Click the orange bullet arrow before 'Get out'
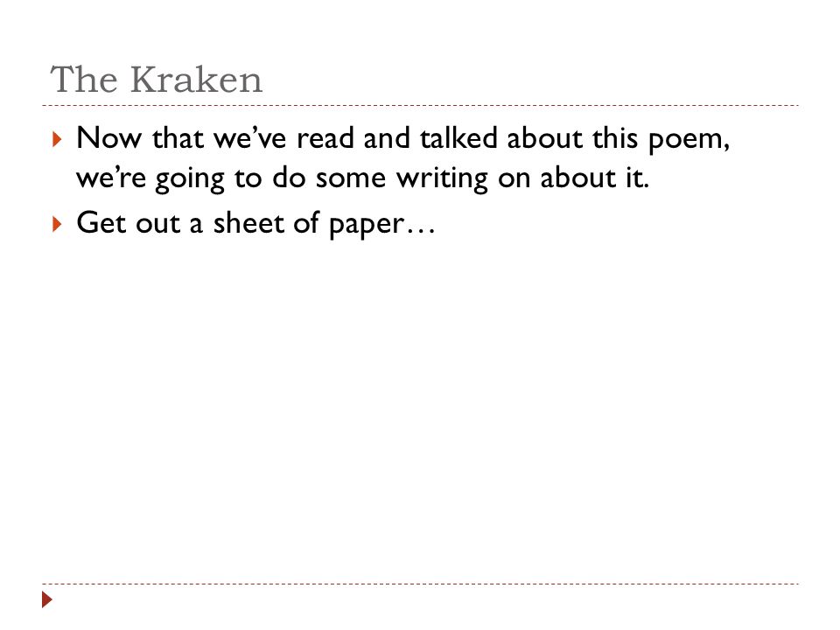 click(58, 224)
